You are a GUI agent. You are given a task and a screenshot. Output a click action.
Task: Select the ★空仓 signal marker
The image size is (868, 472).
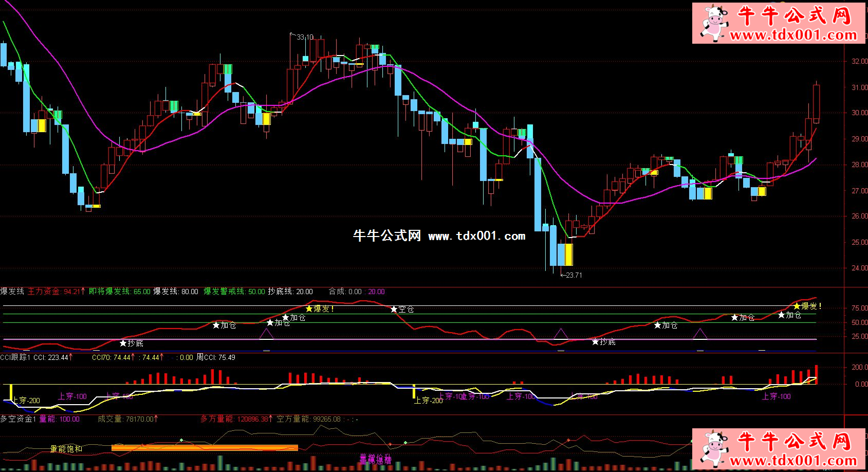(x=402, y=310)
